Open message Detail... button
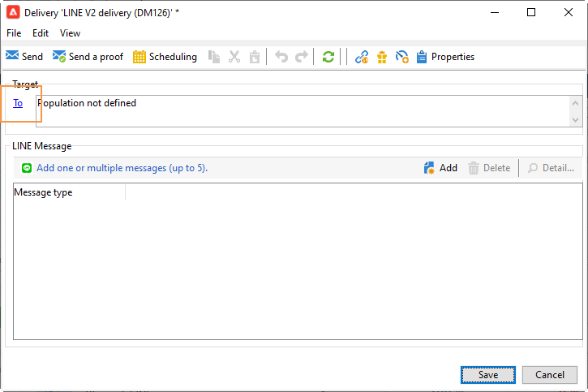 click(x=551, y=168)
